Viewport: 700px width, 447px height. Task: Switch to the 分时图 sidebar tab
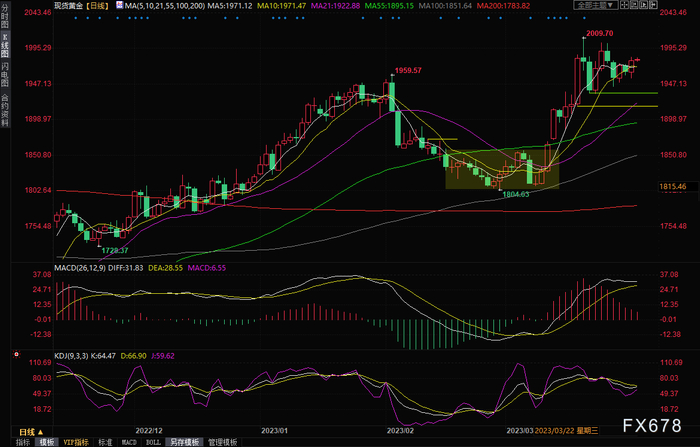pyautogui.click(x=4, y=16)
